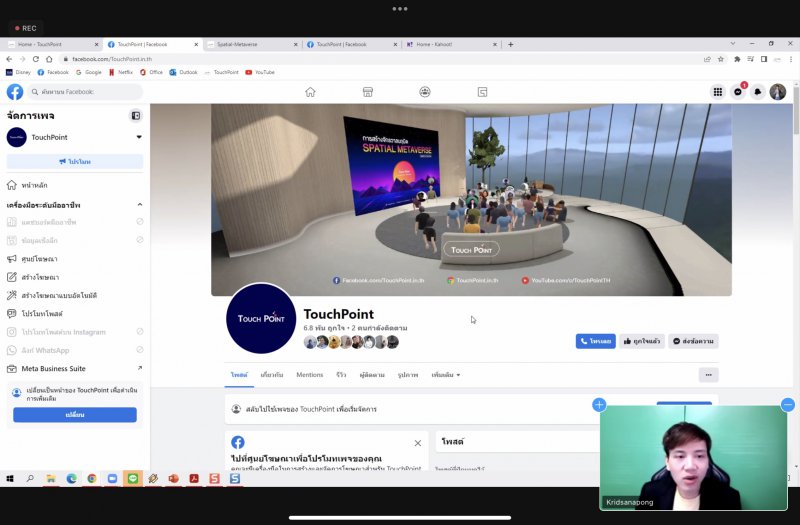Select the Reviews tab on the page
The image size is (800, 525).
(x=341, y=375)
